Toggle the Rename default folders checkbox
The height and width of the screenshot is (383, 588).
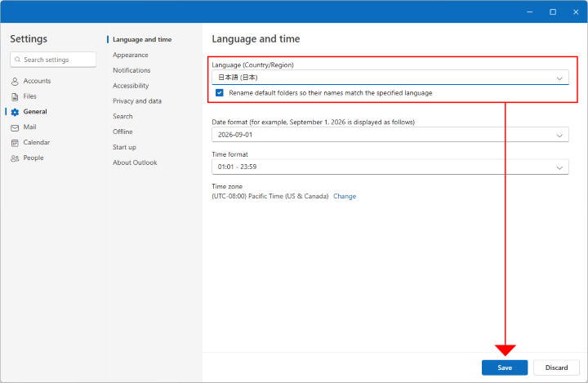pos(220,93)
